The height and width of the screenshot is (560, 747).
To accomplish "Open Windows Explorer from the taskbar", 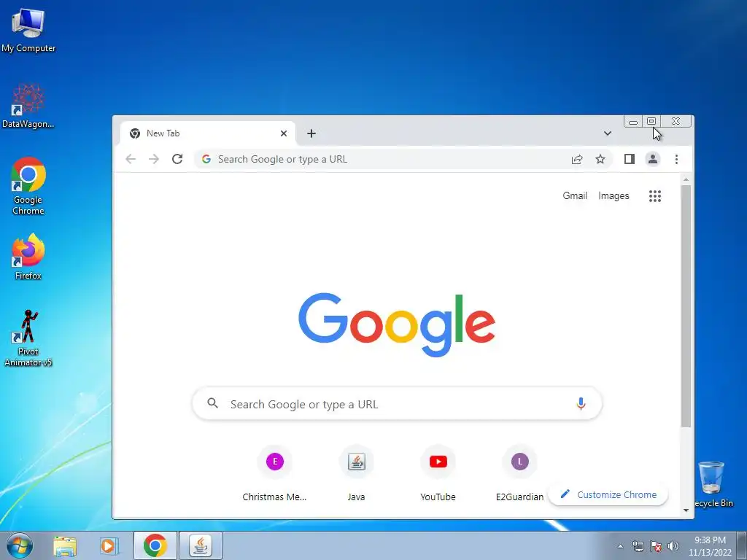I will [x=65, y=545].
